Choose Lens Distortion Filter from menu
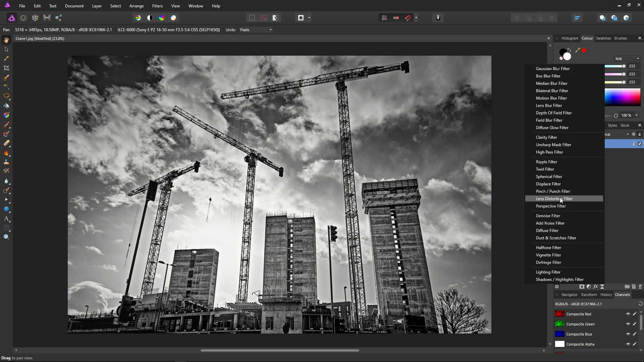The image size is (644, 362). pyautogui.click(x=554, y=199)
